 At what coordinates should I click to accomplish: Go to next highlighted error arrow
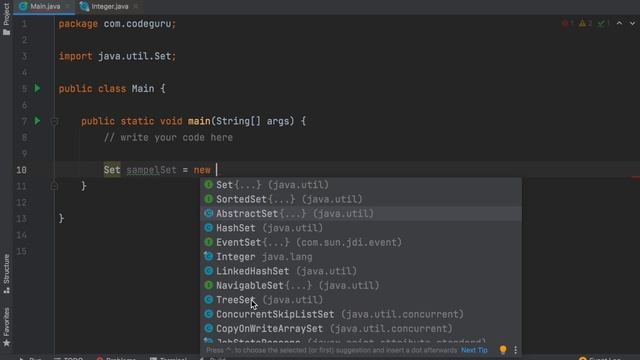pos(632,23)
